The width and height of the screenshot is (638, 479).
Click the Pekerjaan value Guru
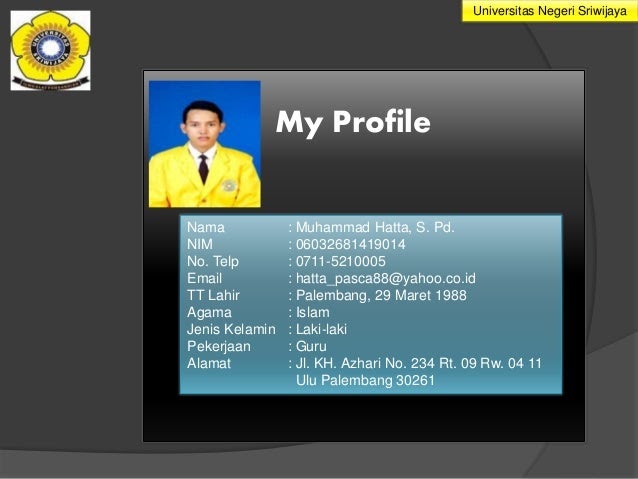[311, 346]
